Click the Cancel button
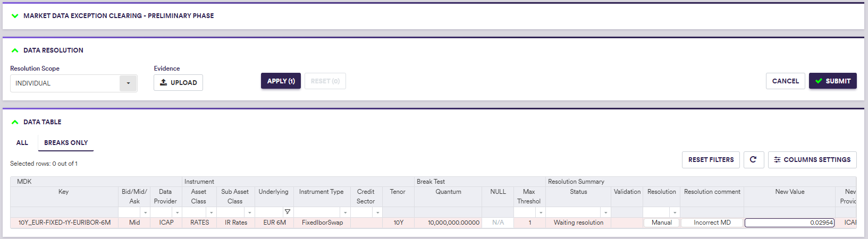The height and width of the screenshot is (239, 868). click(785, 81)
